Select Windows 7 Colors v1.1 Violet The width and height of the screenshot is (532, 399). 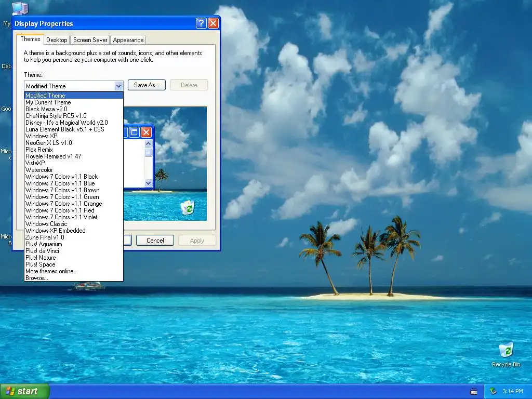pos(74,217)
